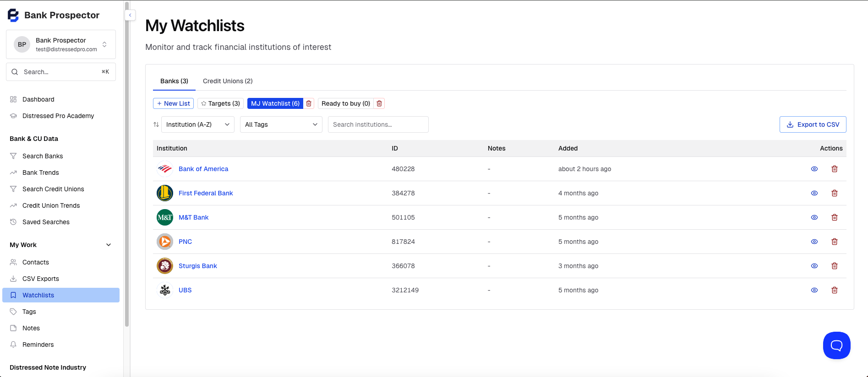Open the M&T Bank link
Screen dimensions: 868x377
193,217
